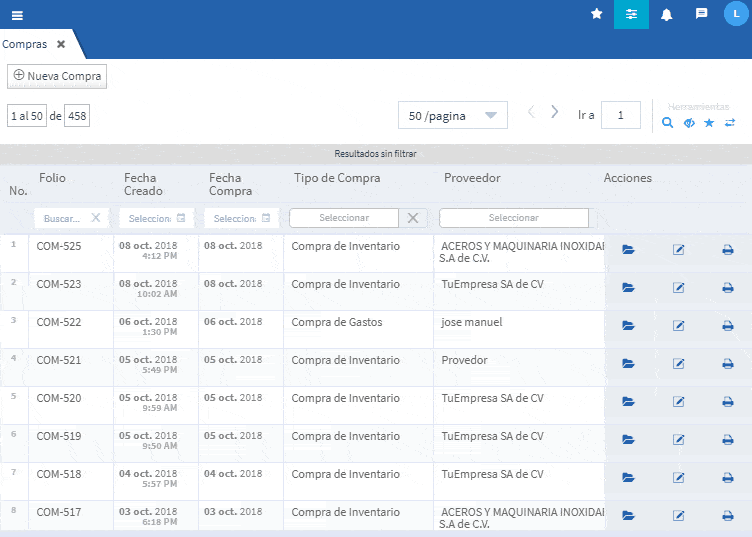Close the Compras tab
Viewport: 752px width, 537px height.
point(61,44)
